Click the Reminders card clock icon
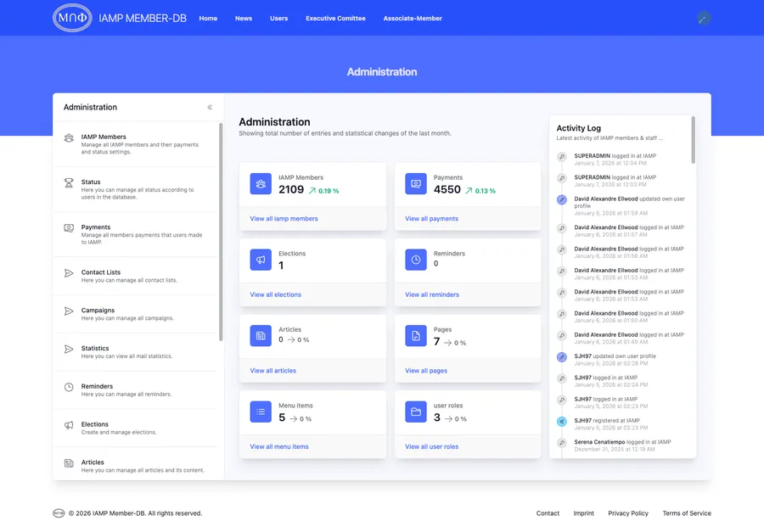Viewport: 764px width, 532px height. pos(416,260)
